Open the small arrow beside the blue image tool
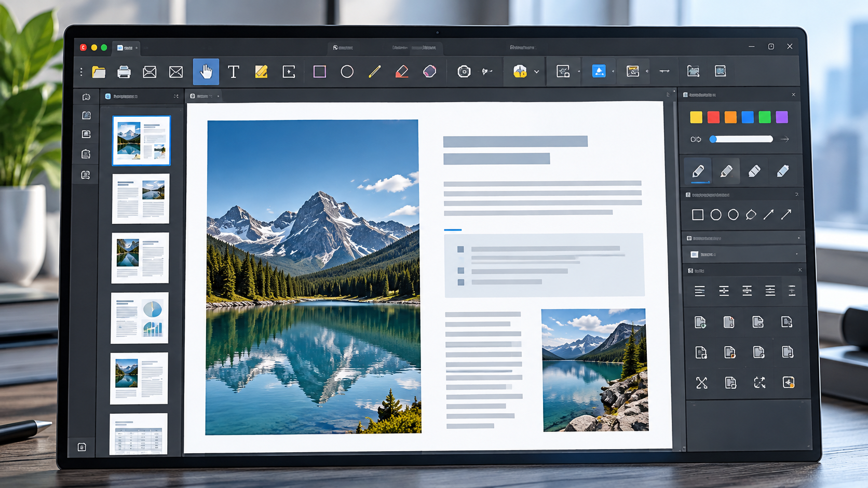 tap(613, 71)
